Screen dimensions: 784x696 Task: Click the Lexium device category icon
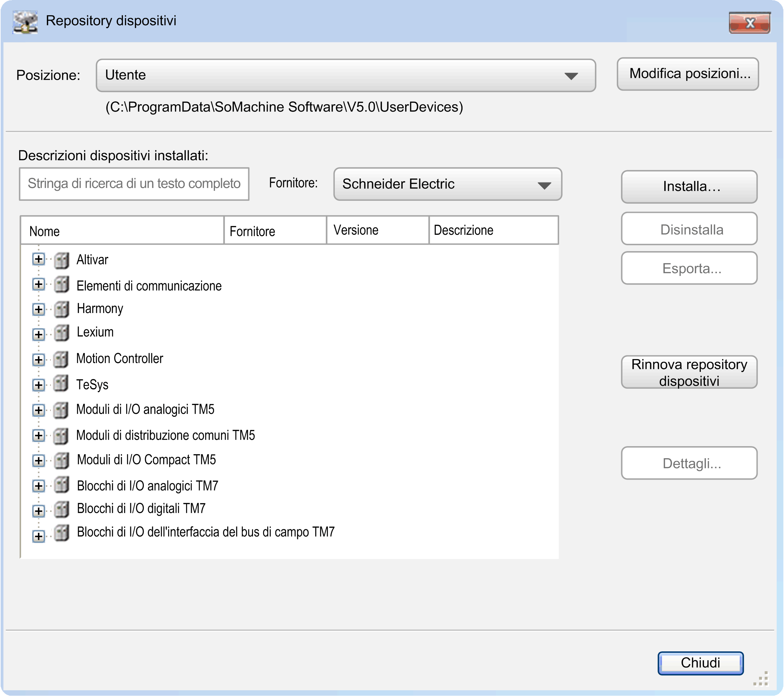click(x=61, y=333)
